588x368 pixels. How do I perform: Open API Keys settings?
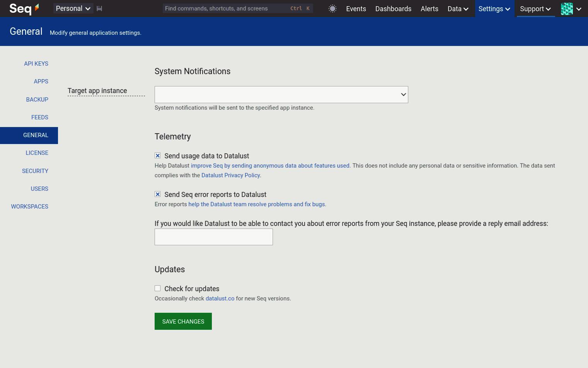click(36, 64)
